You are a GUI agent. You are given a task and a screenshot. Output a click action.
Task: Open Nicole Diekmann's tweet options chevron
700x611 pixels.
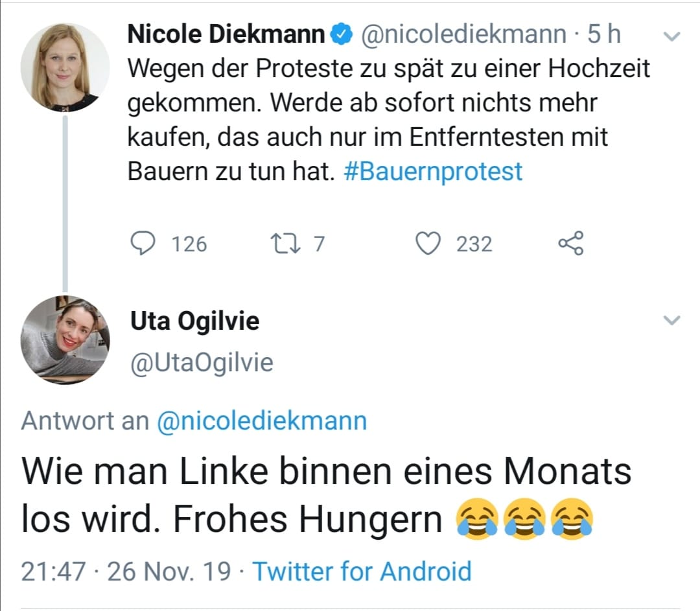(673, 37)
